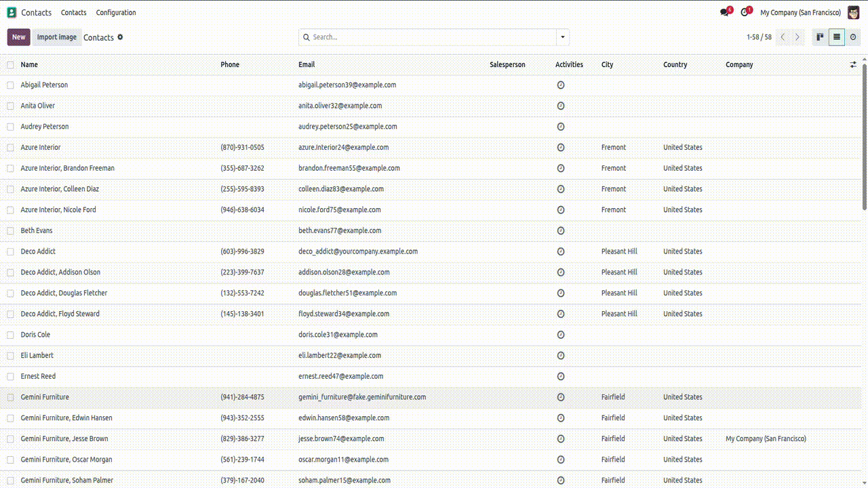Tick the checkbox for Azure Interior
Viewport: 868px width, 488px height.
pyautogui.click(x=10, y=148)
